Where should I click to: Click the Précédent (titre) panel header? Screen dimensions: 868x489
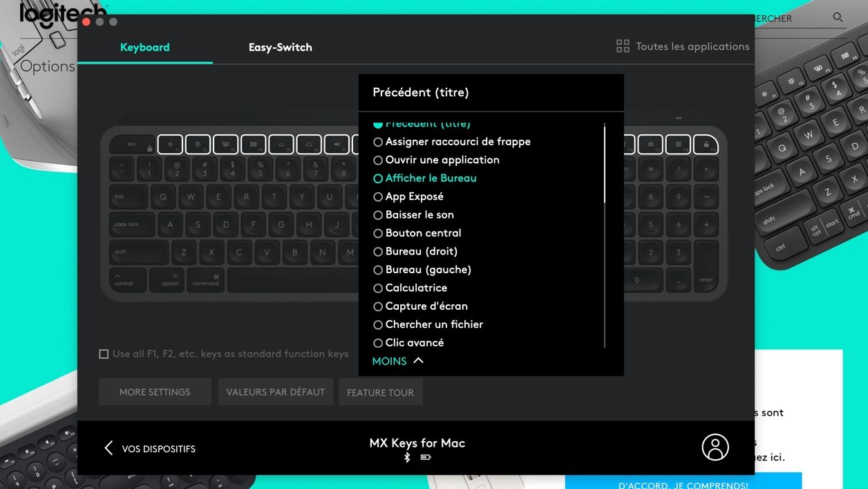pos(421,92)
